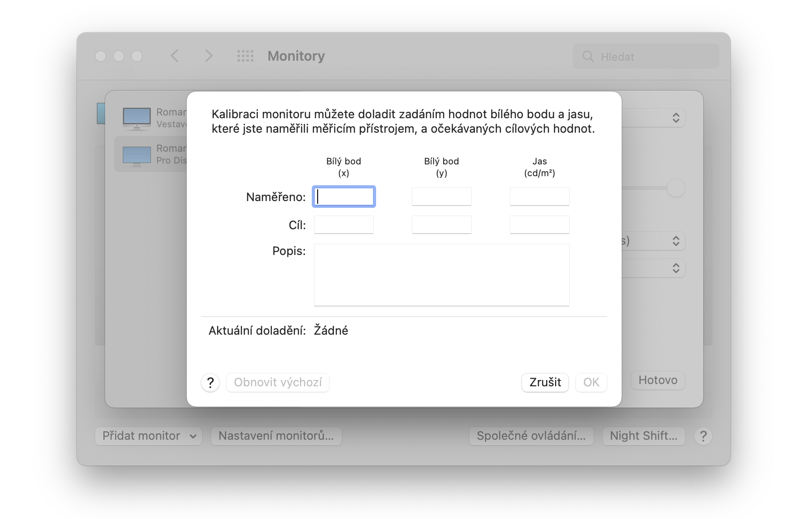This screenshot has width=812, height=519.
Task: Focus the target luminance field
Action: pyautogui.click(x=540, y=225)
